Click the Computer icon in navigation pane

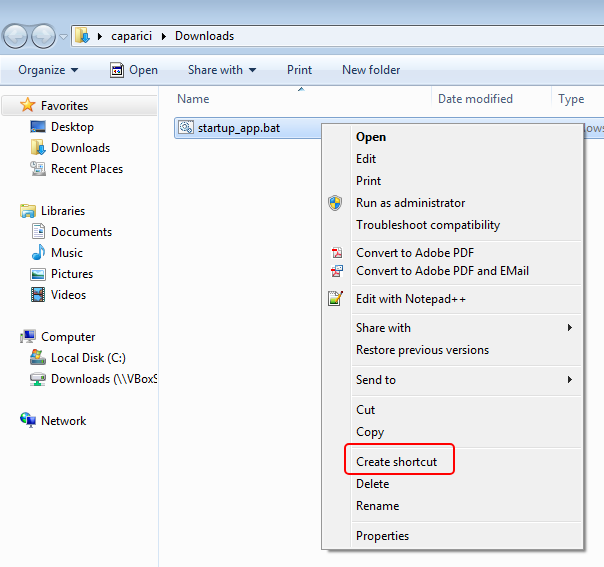[x=28, y=336]
